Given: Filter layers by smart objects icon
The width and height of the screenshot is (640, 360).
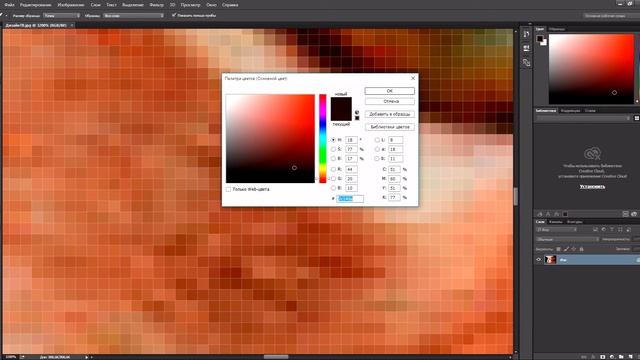Looking at the screenshot, I should [x=628, y=230].
